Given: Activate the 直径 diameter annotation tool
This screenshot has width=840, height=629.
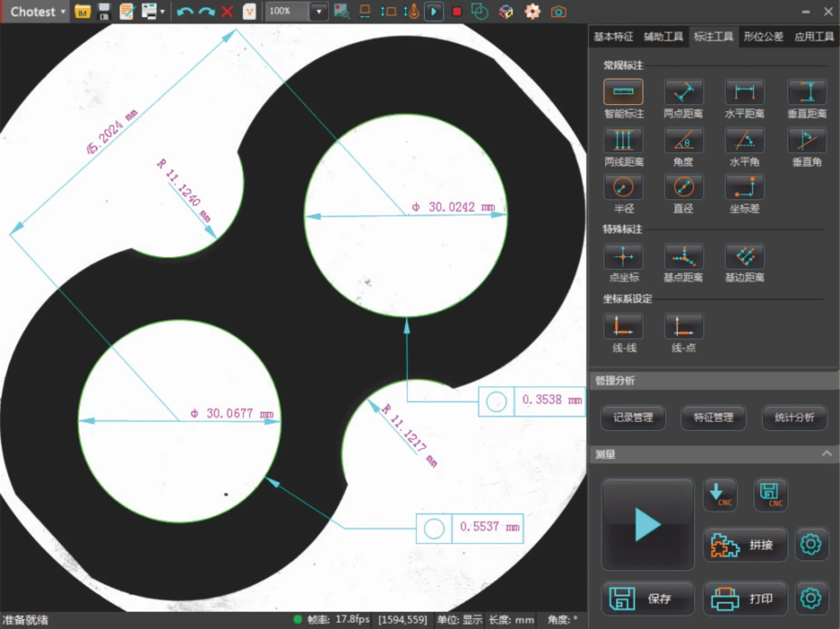Looking at the screenshot, I should coord(683,187).
